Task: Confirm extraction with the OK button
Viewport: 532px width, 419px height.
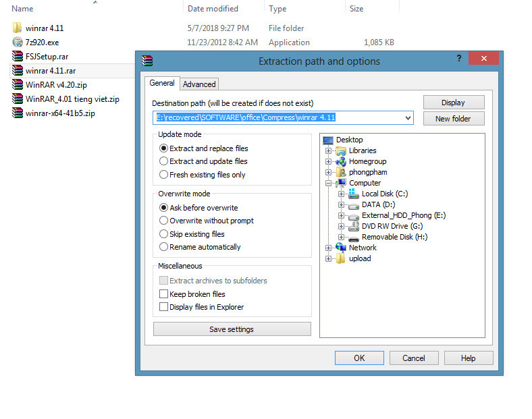Action: coord(359,358)
